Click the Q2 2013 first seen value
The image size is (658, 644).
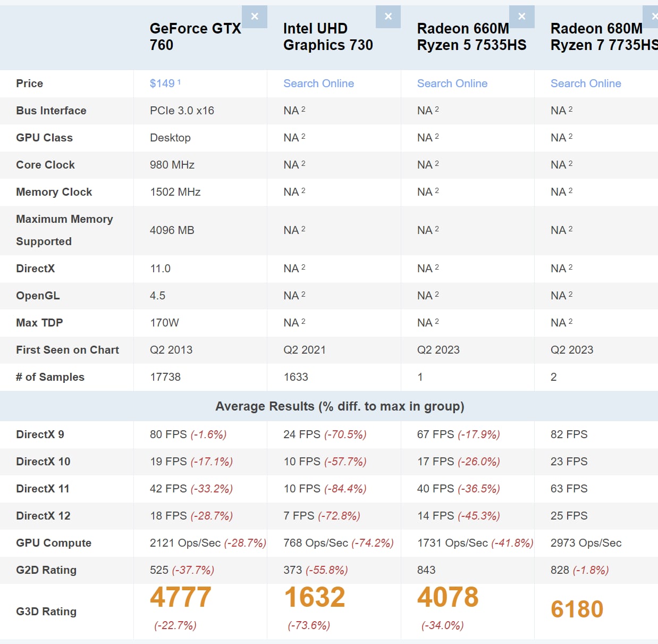pos(171,350)
